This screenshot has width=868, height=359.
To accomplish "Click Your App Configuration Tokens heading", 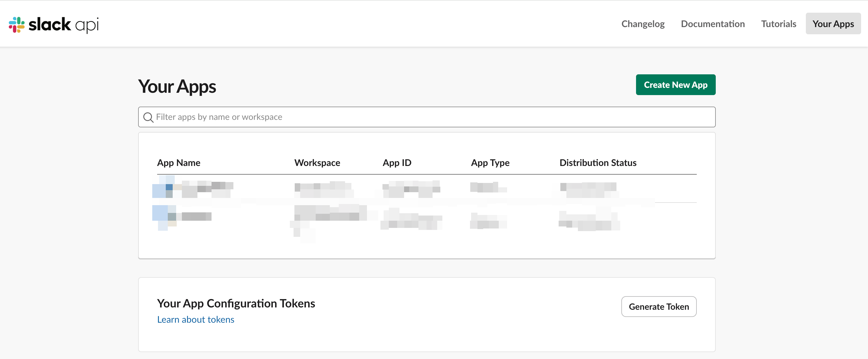I will (236, 303).
